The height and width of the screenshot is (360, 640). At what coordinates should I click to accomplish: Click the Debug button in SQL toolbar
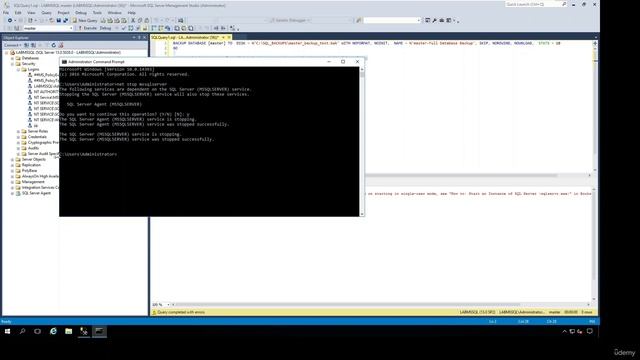point(105,28)
